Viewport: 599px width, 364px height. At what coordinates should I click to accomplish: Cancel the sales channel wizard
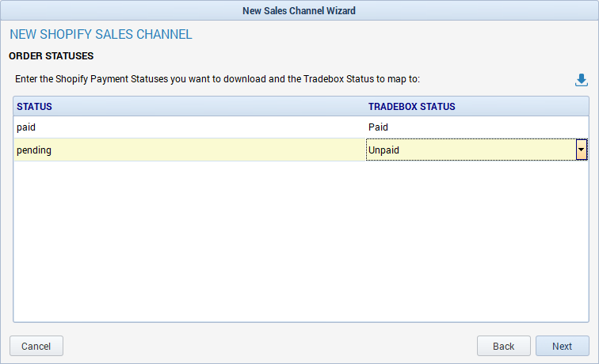pos(36,346)
